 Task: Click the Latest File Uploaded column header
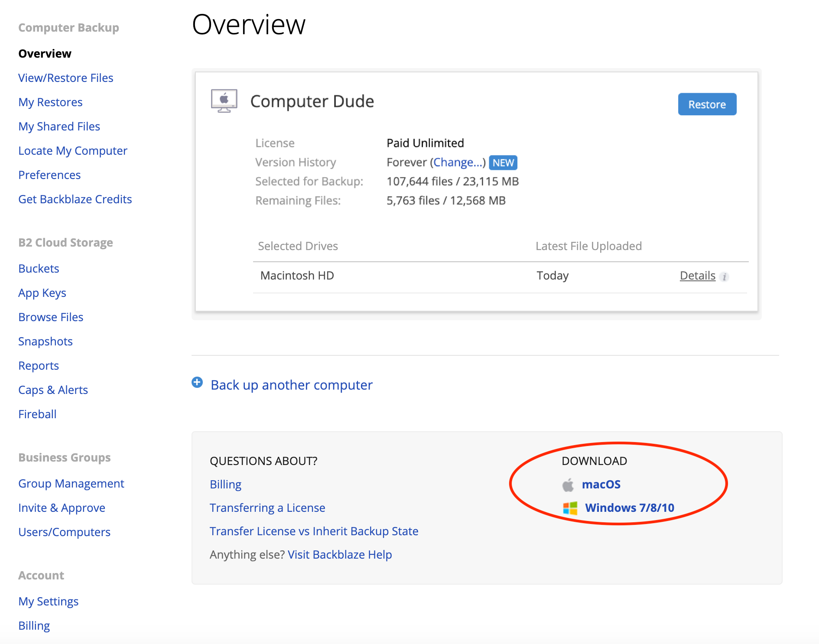click(588, 246)
